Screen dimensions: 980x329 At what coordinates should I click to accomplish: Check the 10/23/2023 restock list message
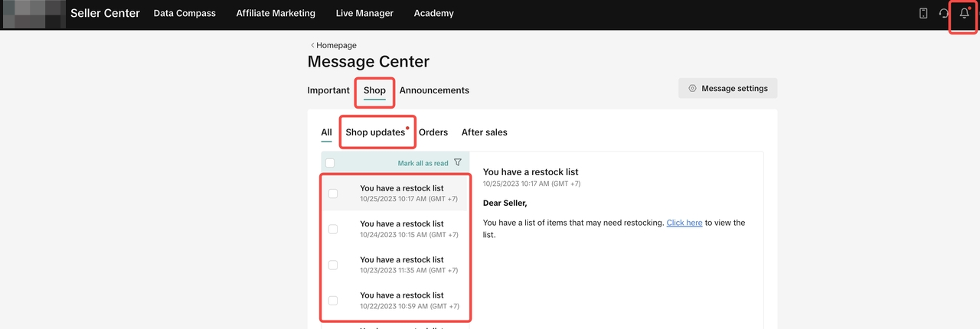[333, 265]
